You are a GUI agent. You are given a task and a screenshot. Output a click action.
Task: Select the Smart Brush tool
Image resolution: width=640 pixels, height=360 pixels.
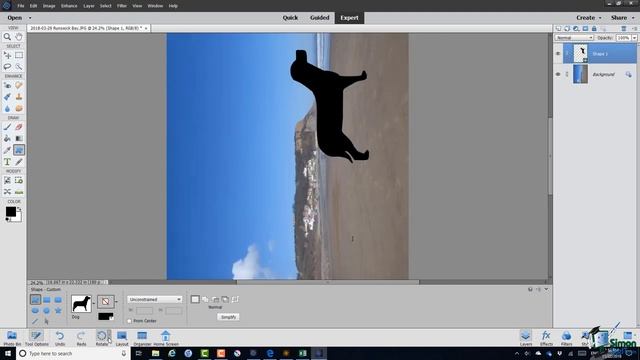tap(7, 97)
